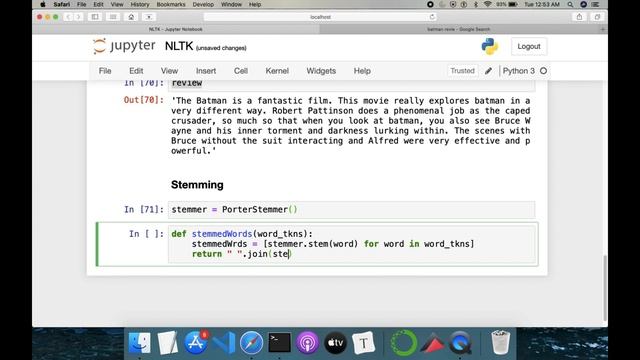Click the Wi-Fi status icon
This screenshot has height=360, width=640.
tap(487, 4)
